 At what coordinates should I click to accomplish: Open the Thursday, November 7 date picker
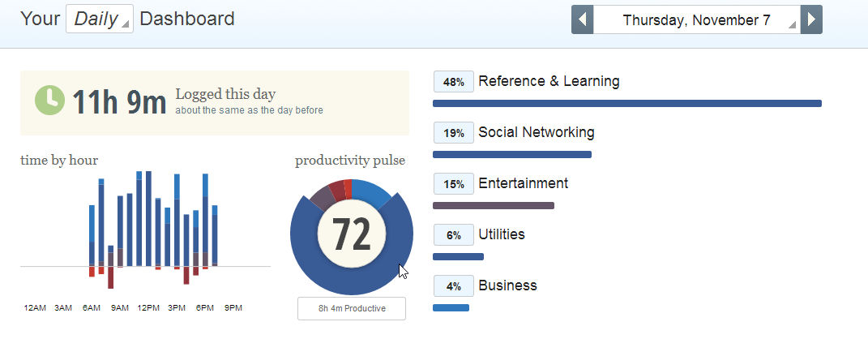pos(697,20)
